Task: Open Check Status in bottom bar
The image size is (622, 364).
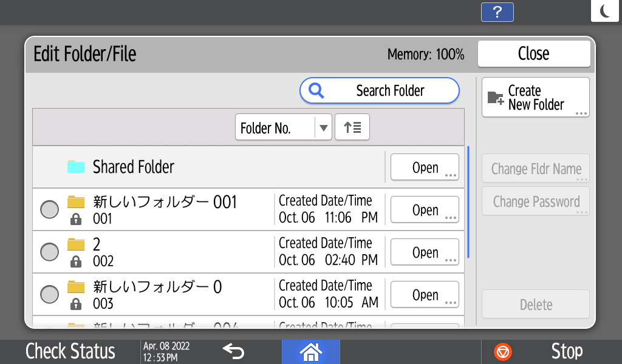Action: point(70,351)
